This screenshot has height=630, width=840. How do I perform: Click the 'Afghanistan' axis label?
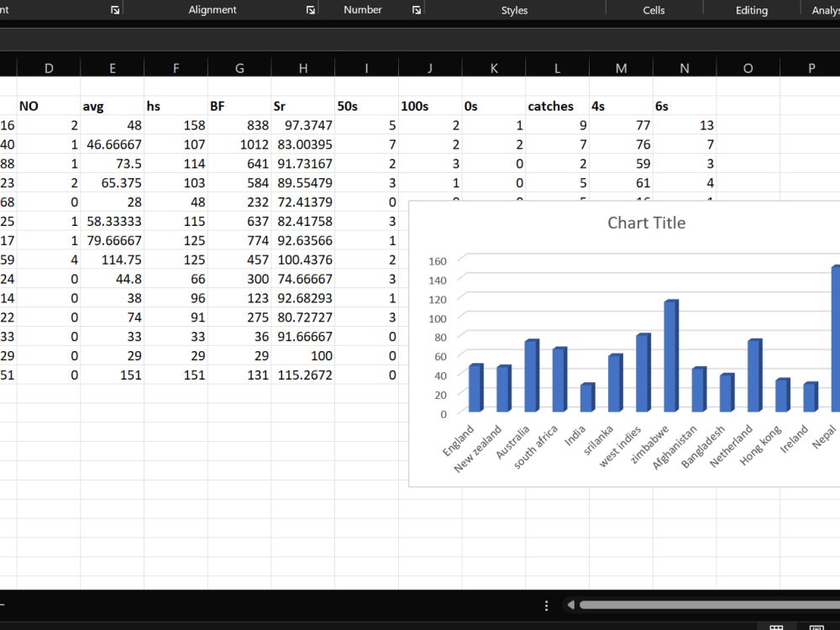click(x=675, y=447)
